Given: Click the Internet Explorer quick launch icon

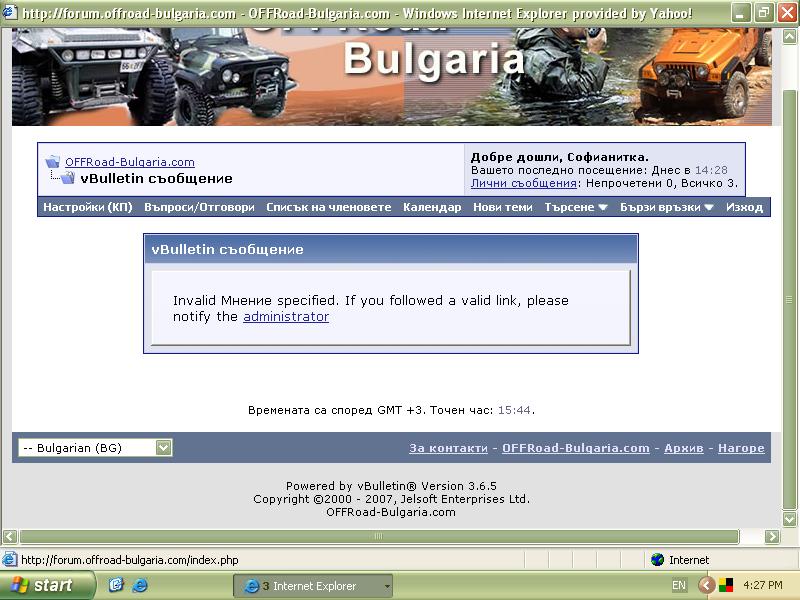Looking at the screenshot, I should pos(139,585).
